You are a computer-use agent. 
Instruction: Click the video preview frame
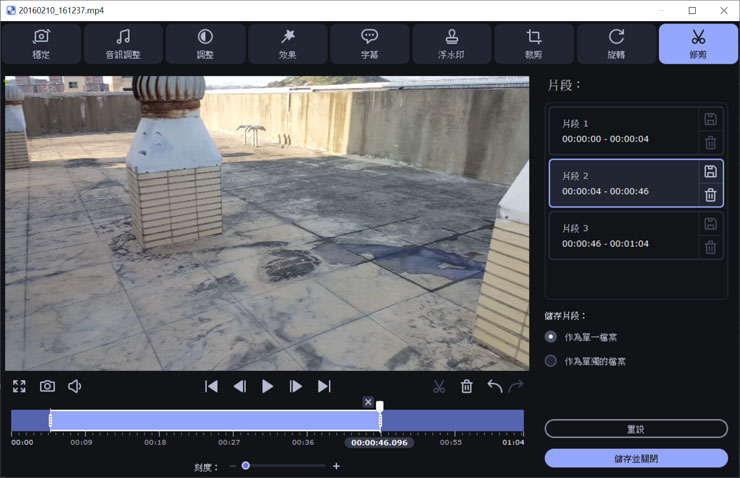[267, 223]
